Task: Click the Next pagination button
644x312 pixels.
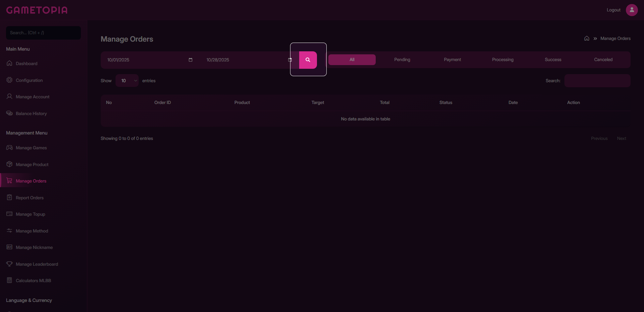Action: [622, 139]
